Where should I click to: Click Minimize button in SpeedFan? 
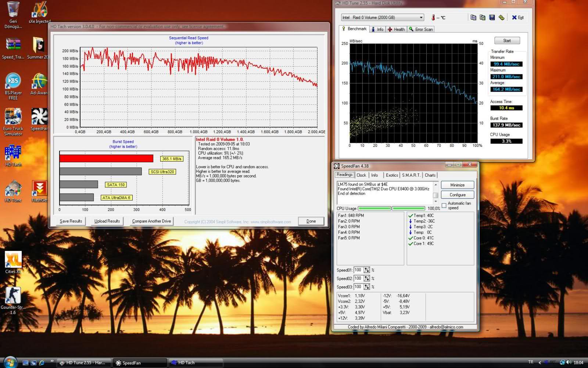click(458, 185)
